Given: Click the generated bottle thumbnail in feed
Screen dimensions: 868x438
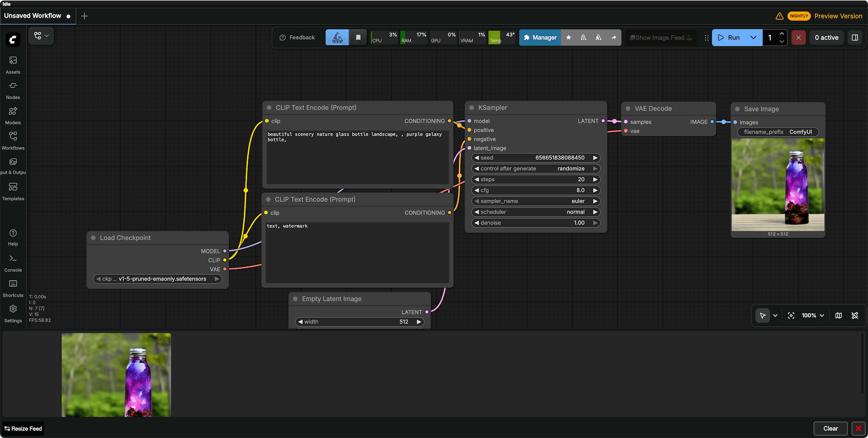Looking at the screenshot, I should click(116, 375).
